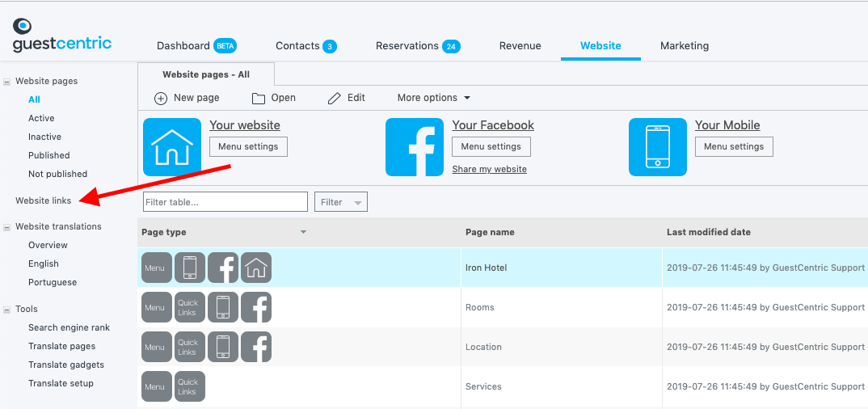The width and height of the screenshot is (868, 409).
Task: Click the Last modified date column header
Action: tap(709, 233)
